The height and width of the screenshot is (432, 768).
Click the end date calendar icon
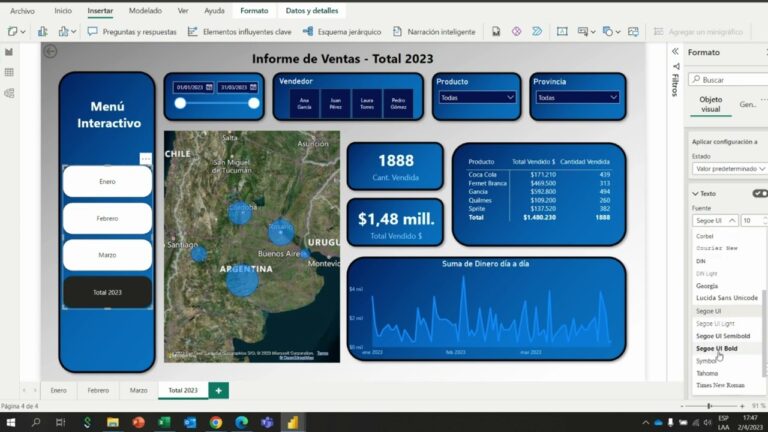coord(253,87)
